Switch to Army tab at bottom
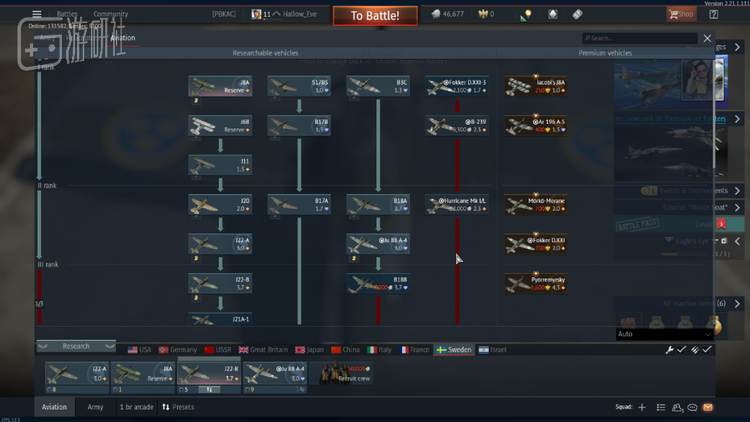750x422 pixels. click(x=95, y=407)
